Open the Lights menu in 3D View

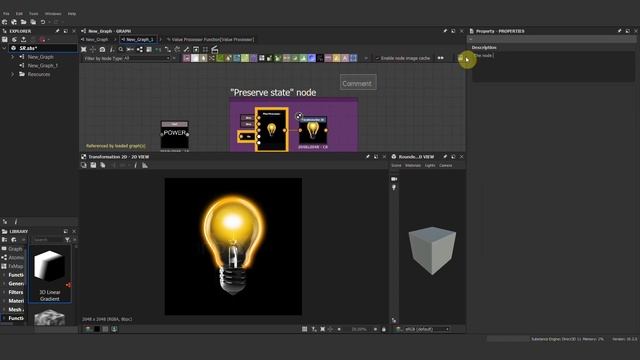click(430, 165)
